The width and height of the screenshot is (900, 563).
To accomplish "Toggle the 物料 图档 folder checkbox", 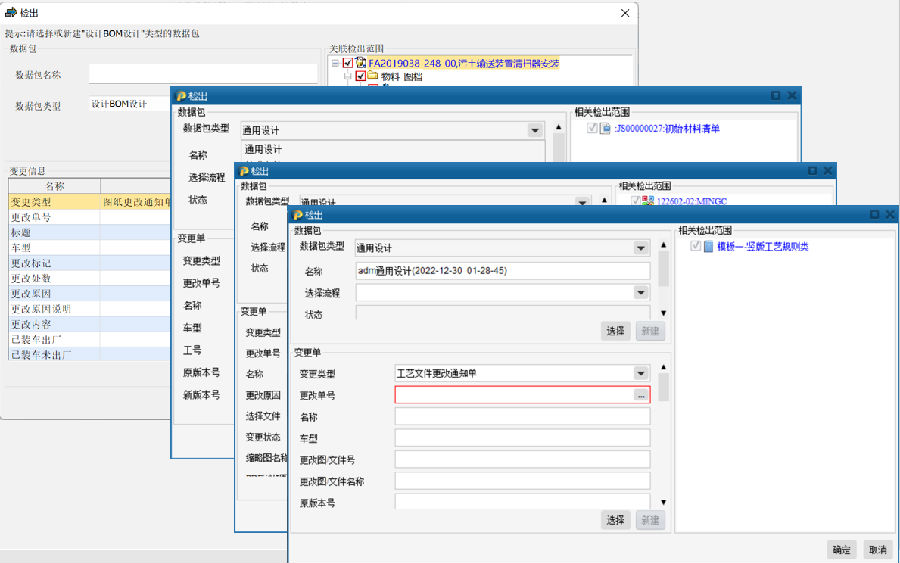I will point(360,76).
